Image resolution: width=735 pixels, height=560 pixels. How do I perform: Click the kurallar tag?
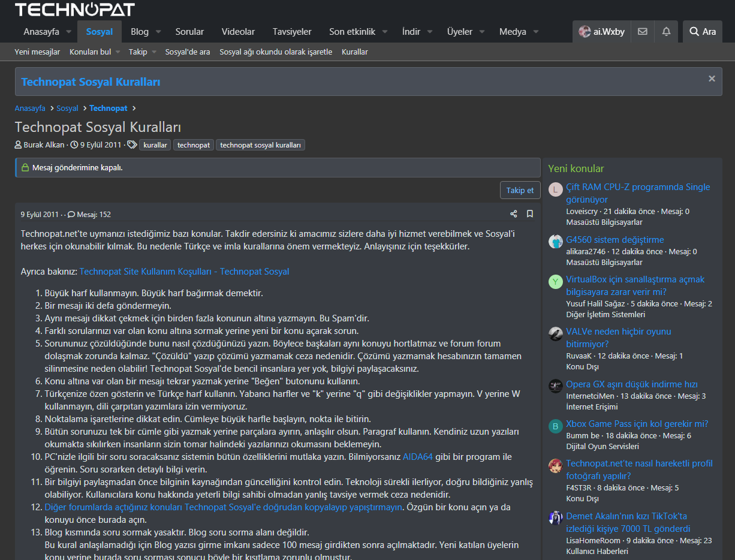(x=155, y=145)
